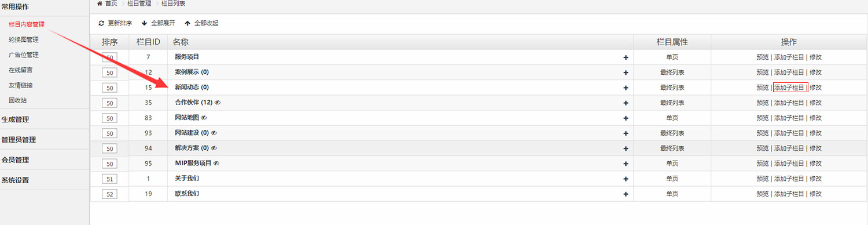
Task: Toggle hidden icon next to MIP服务项目
Action: click(x=216, y=163)
